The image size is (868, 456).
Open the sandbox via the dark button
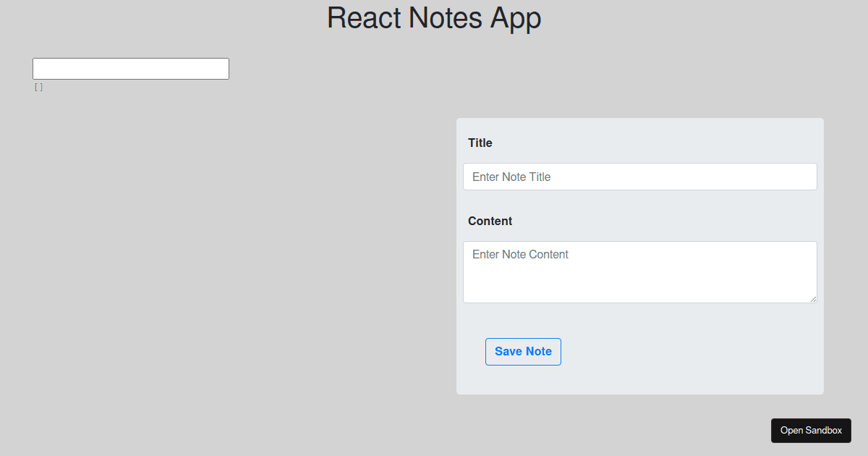pos(811,430)
